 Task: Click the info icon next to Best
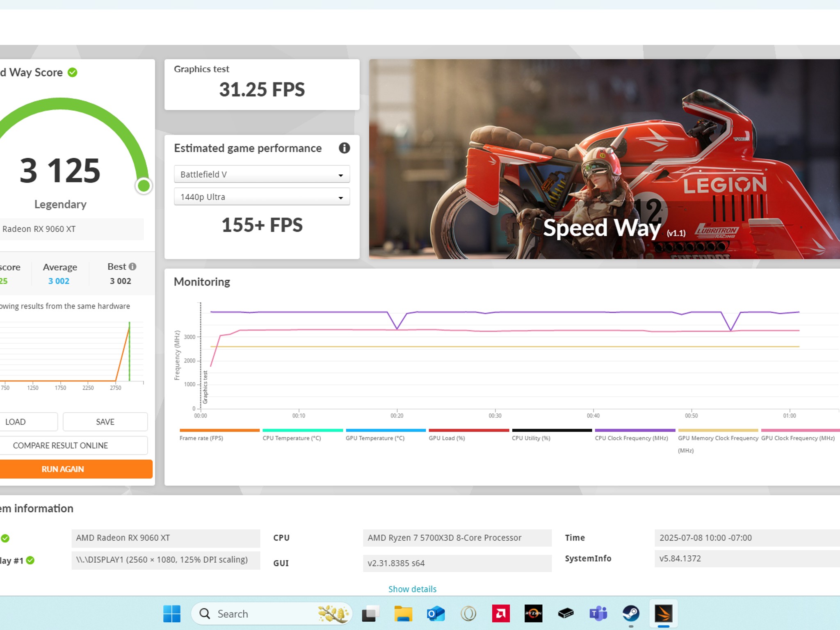point(132,267)
